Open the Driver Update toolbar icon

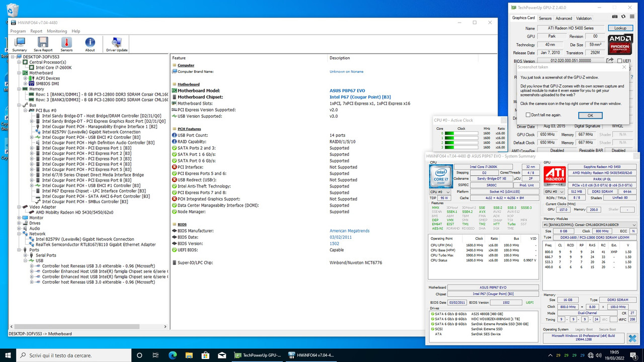117,44
